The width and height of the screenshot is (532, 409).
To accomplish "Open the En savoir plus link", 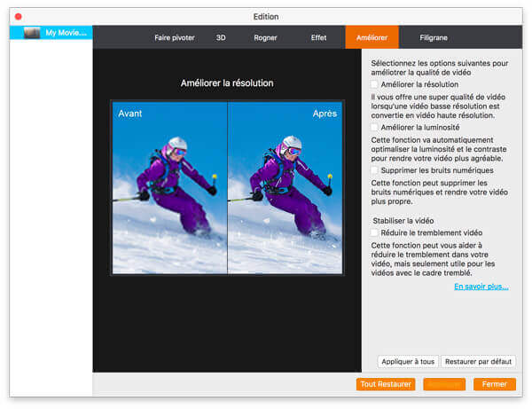I will pyautogui.click(x=481, y=287).
